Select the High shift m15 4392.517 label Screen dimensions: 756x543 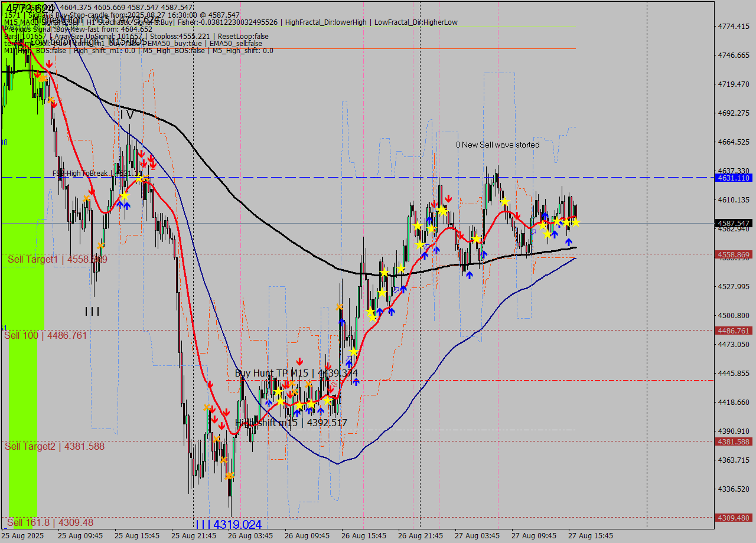[291, 423]
